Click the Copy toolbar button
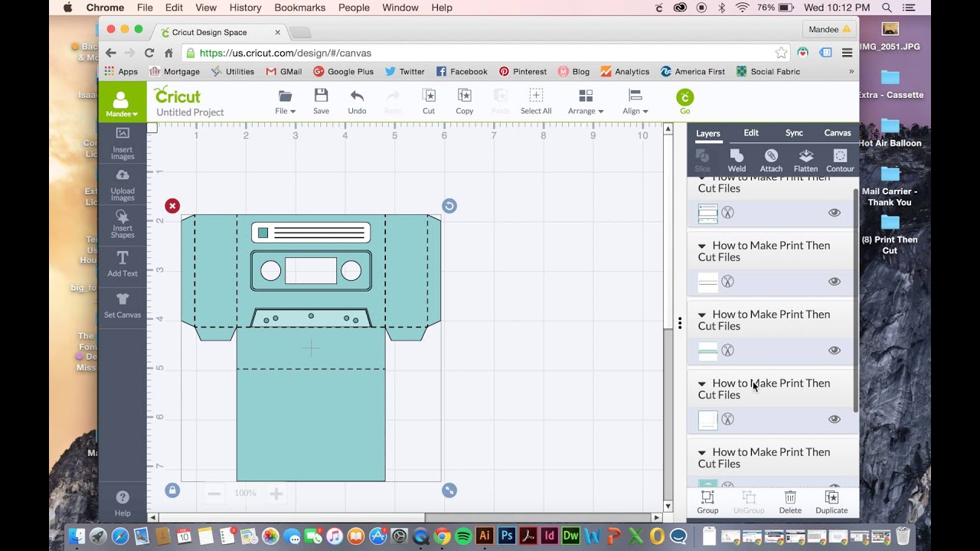The image size is (980, 551). [x=464, y=101]
